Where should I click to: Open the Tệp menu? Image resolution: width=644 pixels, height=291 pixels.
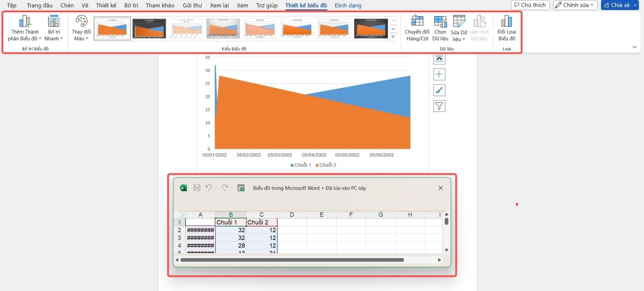(12, 5)
